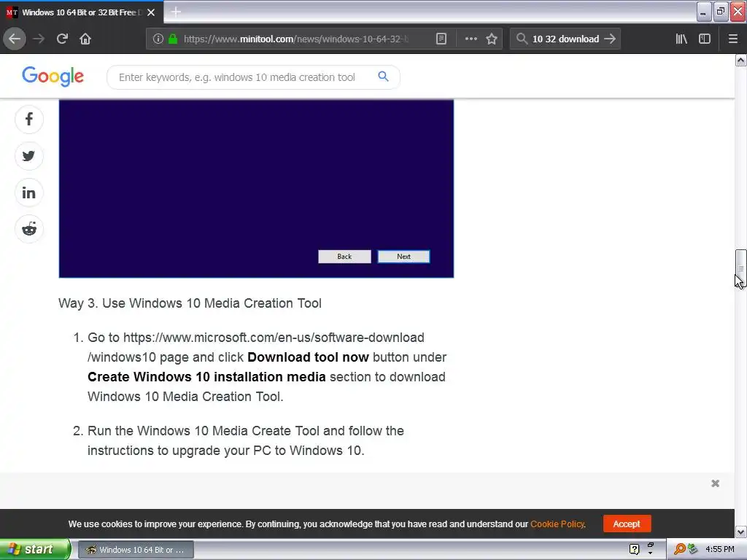Click the green padlock security icon
Viewport: 747px width, 560px height.
click(173, 39)
